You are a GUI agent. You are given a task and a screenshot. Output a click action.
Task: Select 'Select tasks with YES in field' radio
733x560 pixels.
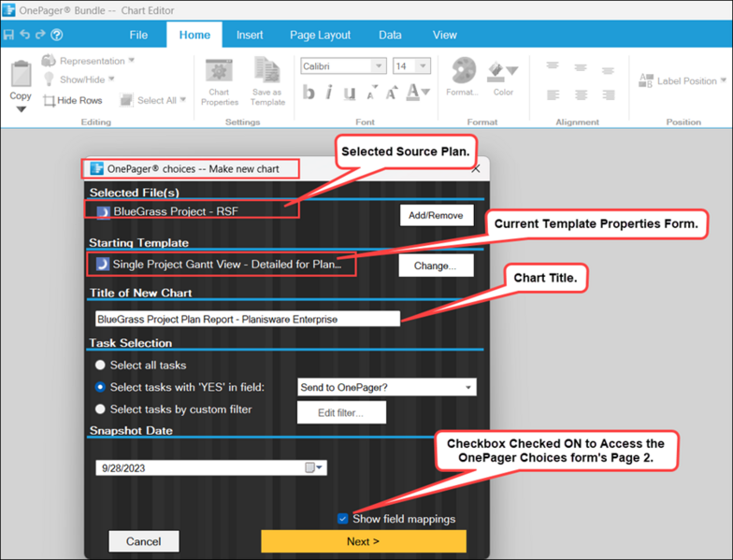(x=100, y=387)
